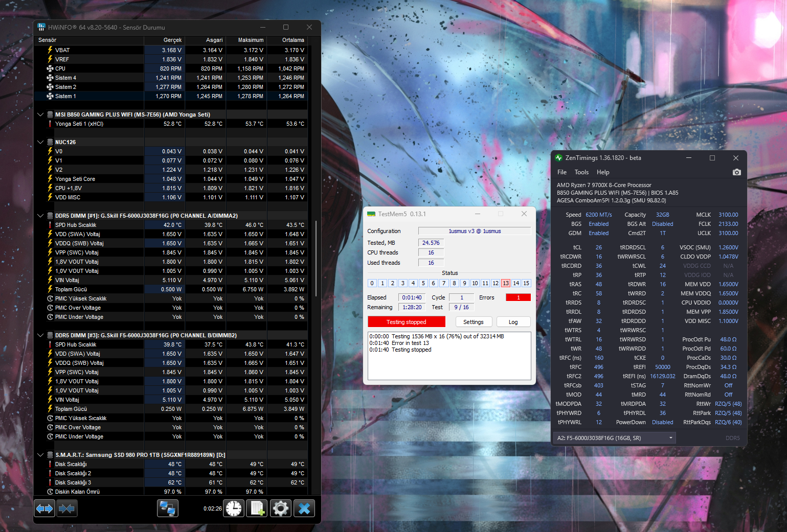Click status box 15 in TestMem5
The width and height of the screenshot is (787, 532).
click(x=526, y=283)
